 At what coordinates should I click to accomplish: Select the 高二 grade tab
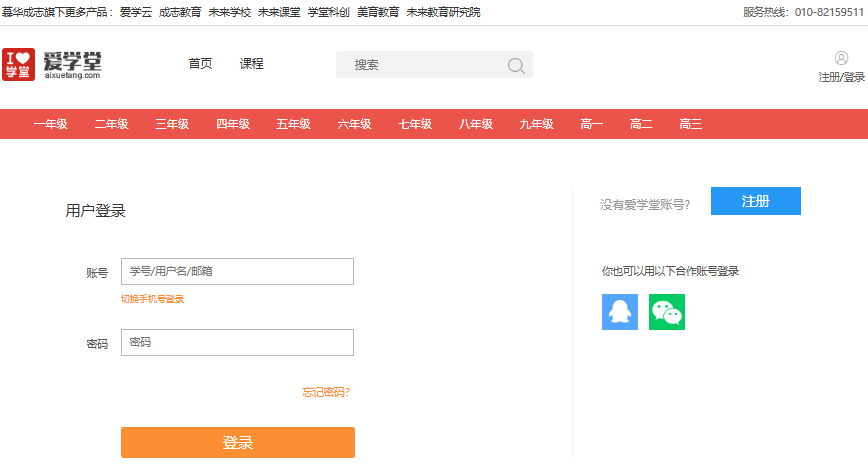coord(641,124)
